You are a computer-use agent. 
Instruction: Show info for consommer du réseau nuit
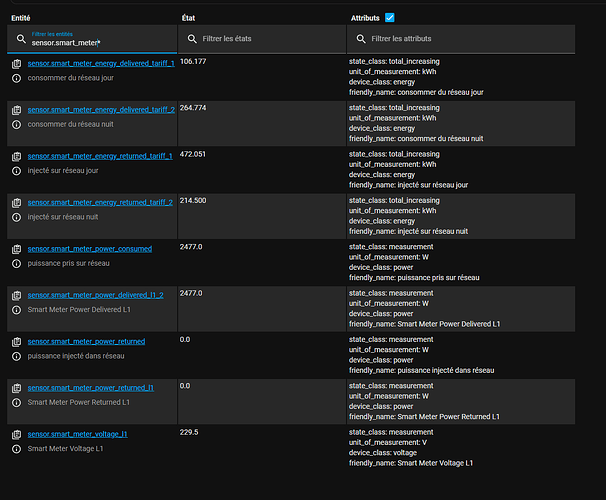pos(16,124)
